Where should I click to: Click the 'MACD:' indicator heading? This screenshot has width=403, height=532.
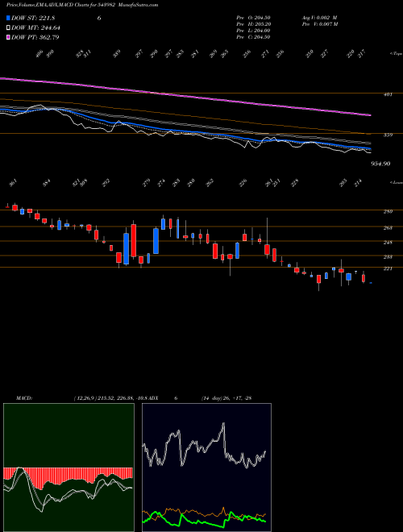point(23,397)
